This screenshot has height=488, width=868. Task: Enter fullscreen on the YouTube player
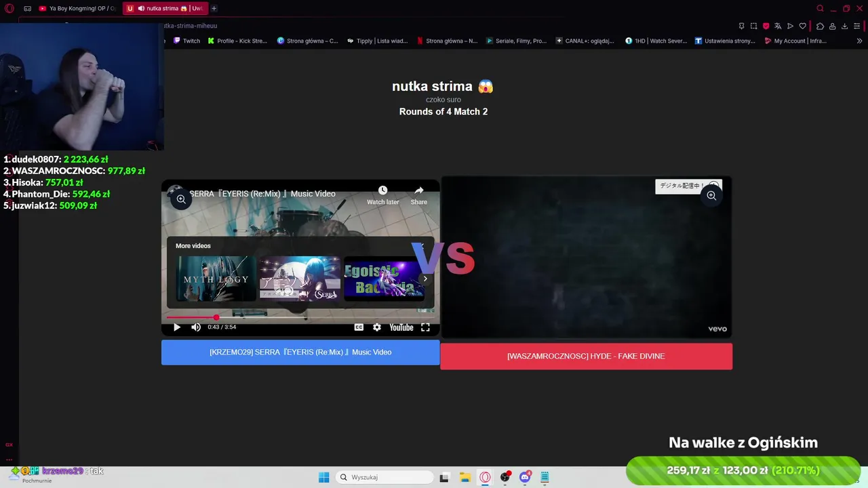click(x=425, y=327)
